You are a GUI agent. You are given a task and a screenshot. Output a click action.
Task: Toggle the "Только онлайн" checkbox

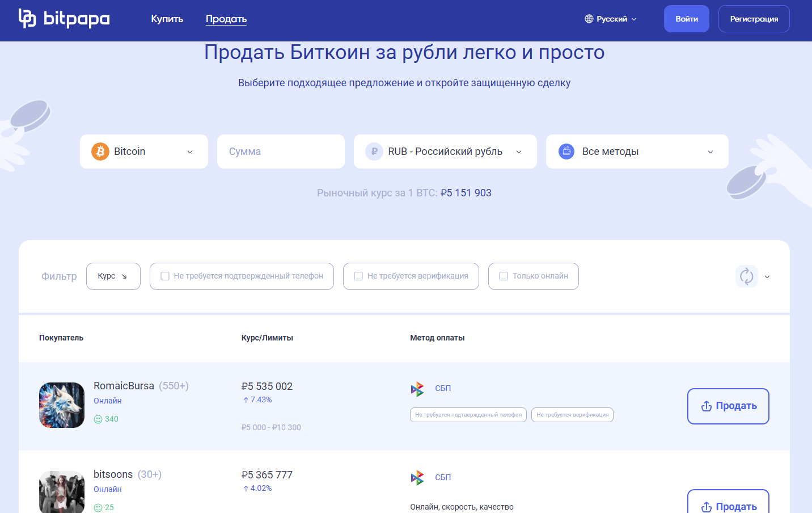click(504, 276)
